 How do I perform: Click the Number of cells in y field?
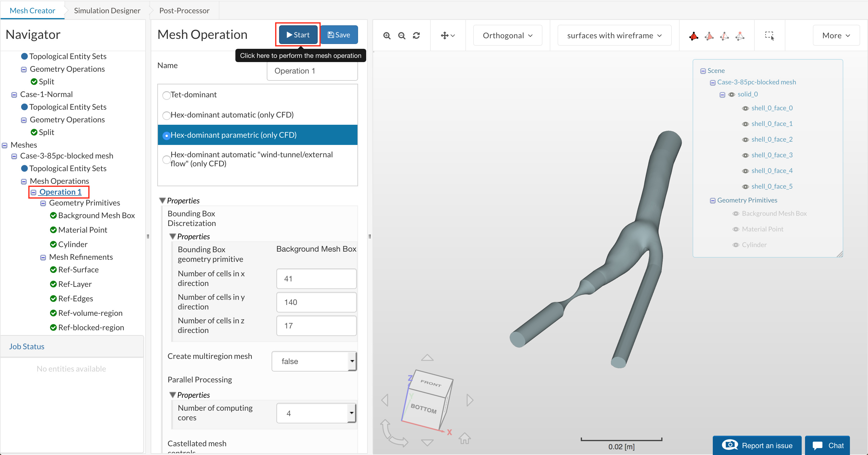316,302
